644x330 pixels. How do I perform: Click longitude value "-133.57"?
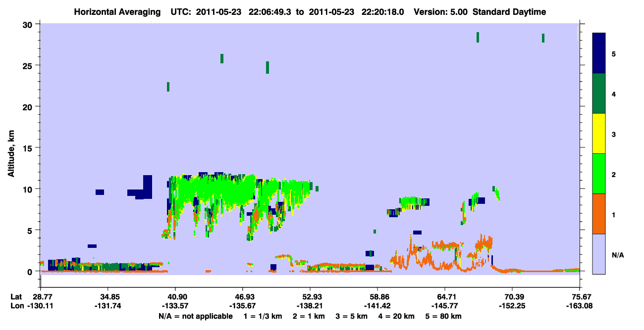tap(175, 306)
